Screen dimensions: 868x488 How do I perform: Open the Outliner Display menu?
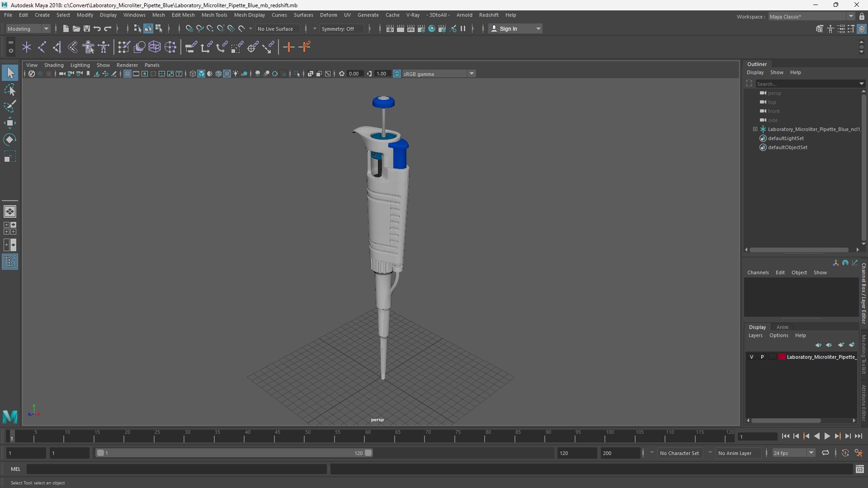pos(755,72)
